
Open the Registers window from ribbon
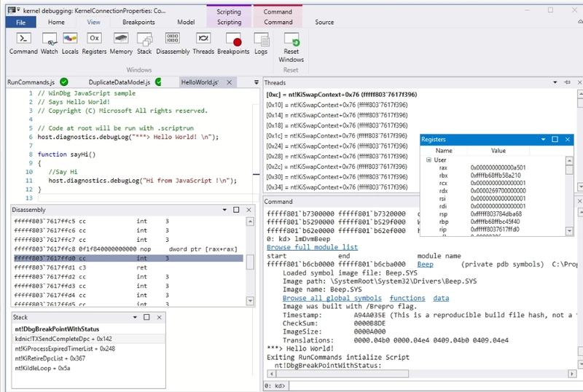[94, 44]
